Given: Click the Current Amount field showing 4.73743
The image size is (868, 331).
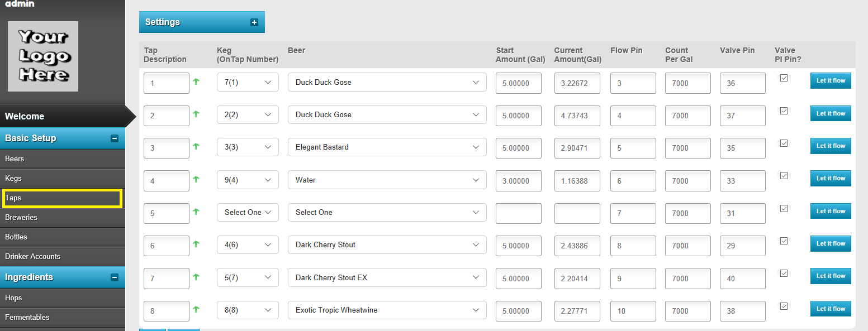Looking at the screenshot, I should pos(577,116).
